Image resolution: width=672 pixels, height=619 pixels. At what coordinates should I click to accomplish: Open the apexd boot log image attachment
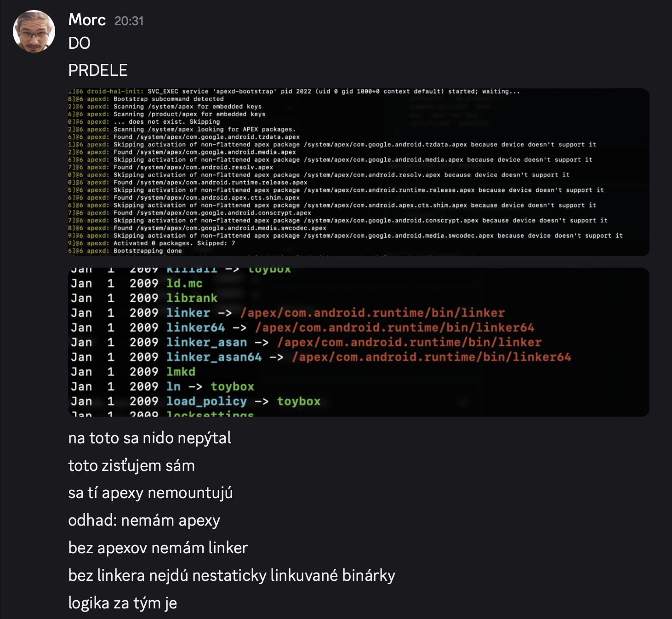pos(359,172)
